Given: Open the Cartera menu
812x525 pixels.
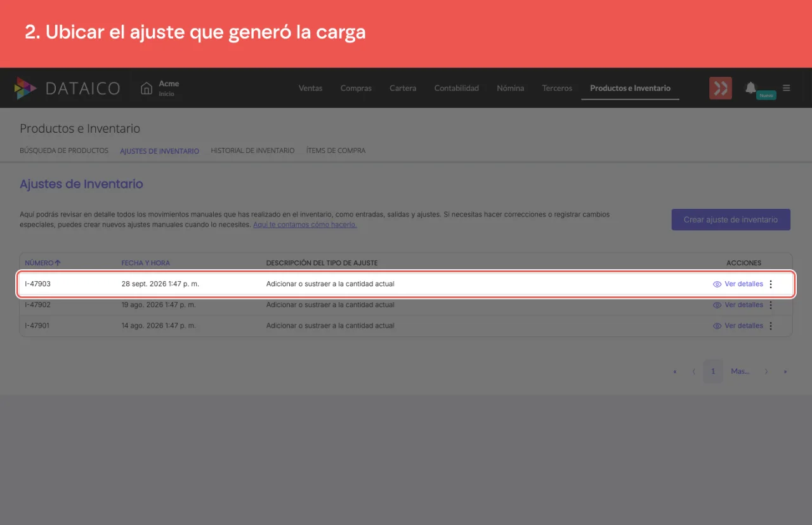Looking at the screenshot, I should (x=403, y=88).
